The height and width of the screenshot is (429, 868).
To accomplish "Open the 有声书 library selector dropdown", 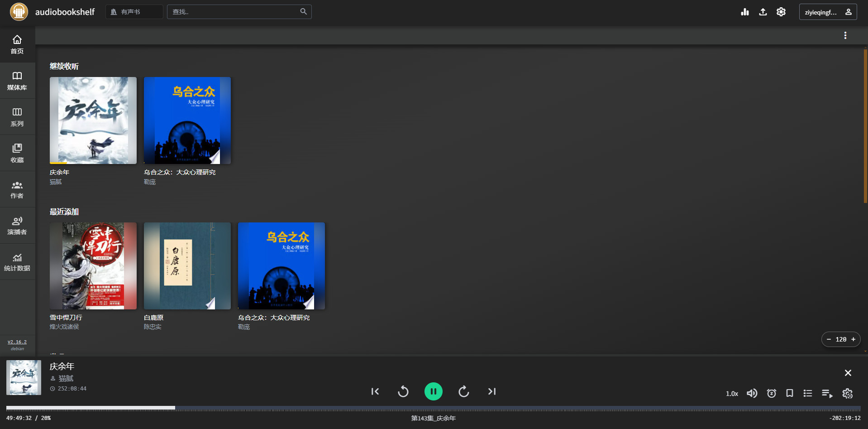I will [x=134, y=12].
